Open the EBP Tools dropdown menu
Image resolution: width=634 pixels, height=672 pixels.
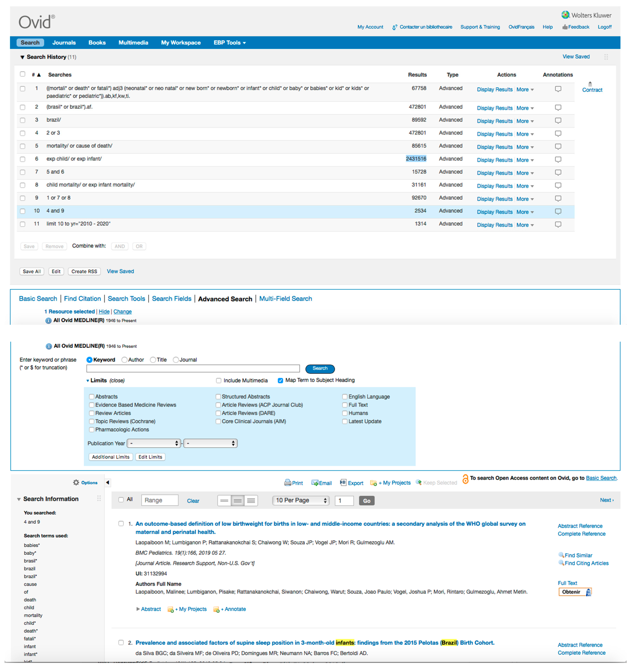pos(229,43)
